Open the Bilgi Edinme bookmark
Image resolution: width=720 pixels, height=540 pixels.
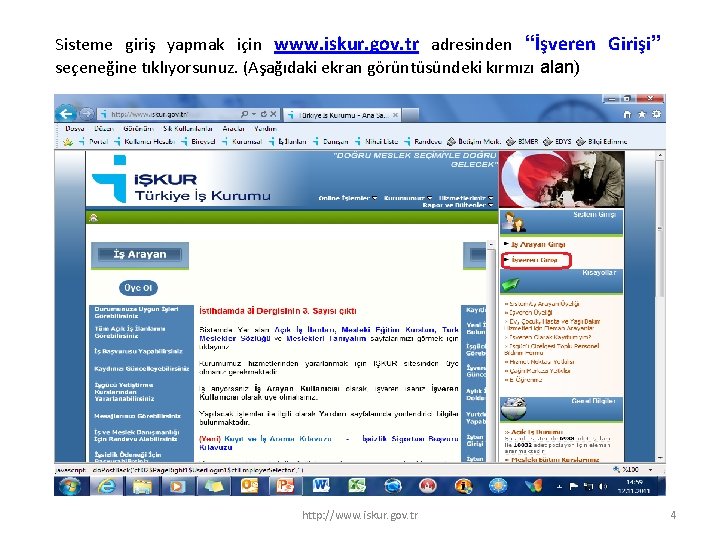tap(602, 141)
